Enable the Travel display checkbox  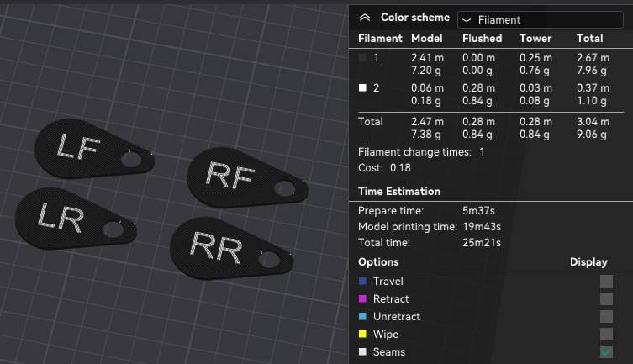(606, 281)
